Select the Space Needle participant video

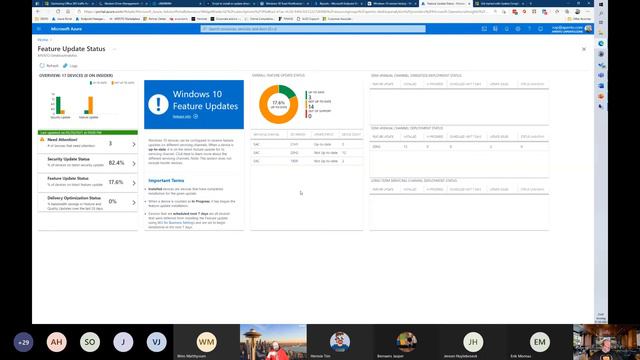(x=273, y=342)
